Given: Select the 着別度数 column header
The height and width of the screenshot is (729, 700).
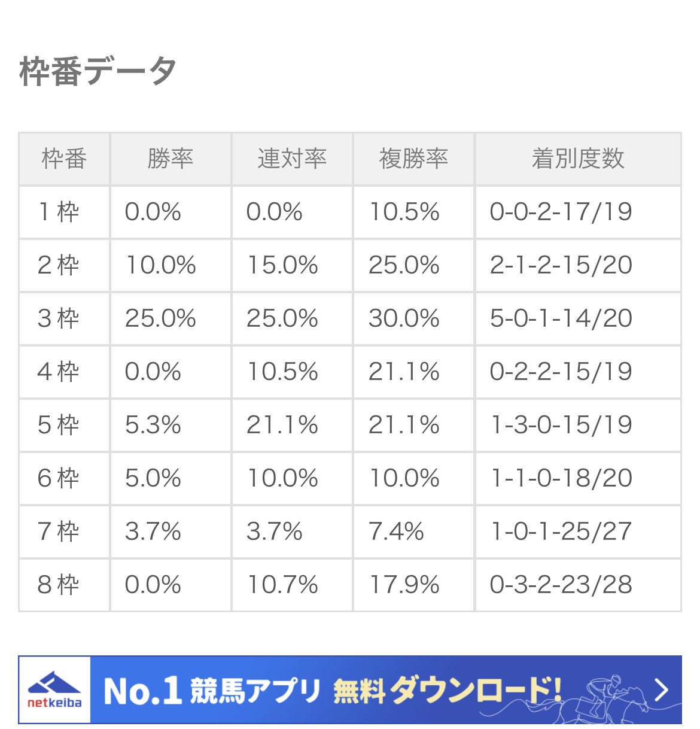Looking at the screenshot, I should point(578,159).
